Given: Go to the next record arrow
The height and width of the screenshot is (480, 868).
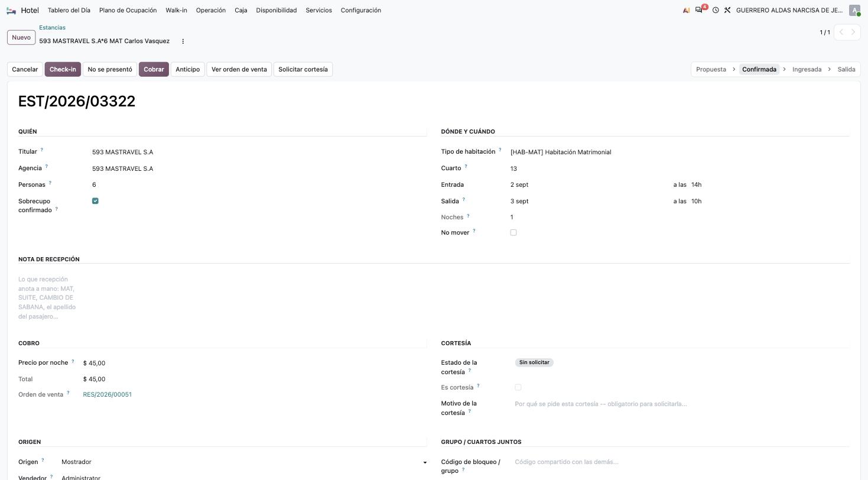Looking at the screenshot, I should click(x=853, y=32).
